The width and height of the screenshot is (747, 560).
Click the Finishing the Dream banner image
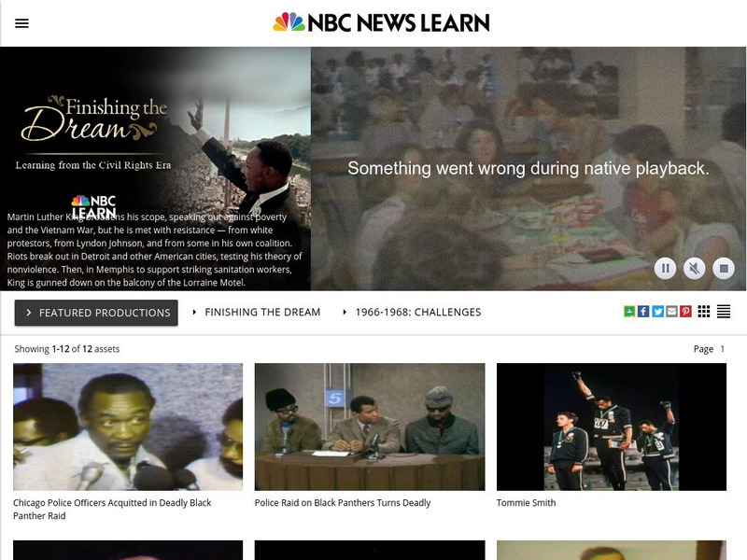155,169
